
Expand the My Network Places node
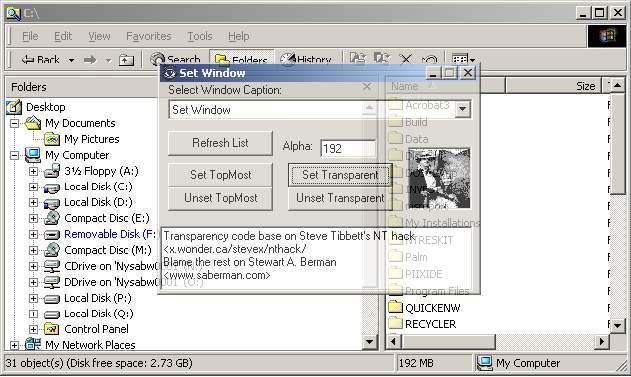pos(14,345)
